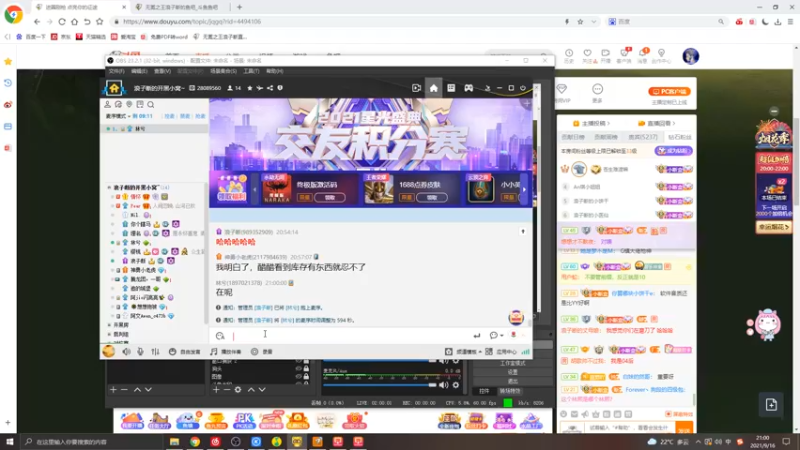Open the user list icon above channel tree
The image size is (800, 450).
pos(108,104)
